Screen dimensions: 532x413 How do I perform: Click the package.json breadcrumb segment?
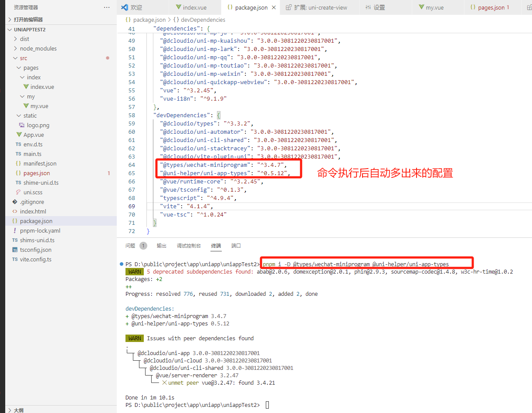point(149,20)
